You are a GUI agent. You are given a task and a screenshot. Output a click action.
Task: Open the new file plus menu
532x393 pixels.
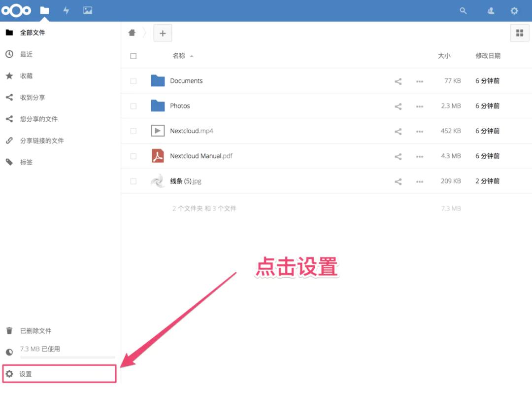163,33
